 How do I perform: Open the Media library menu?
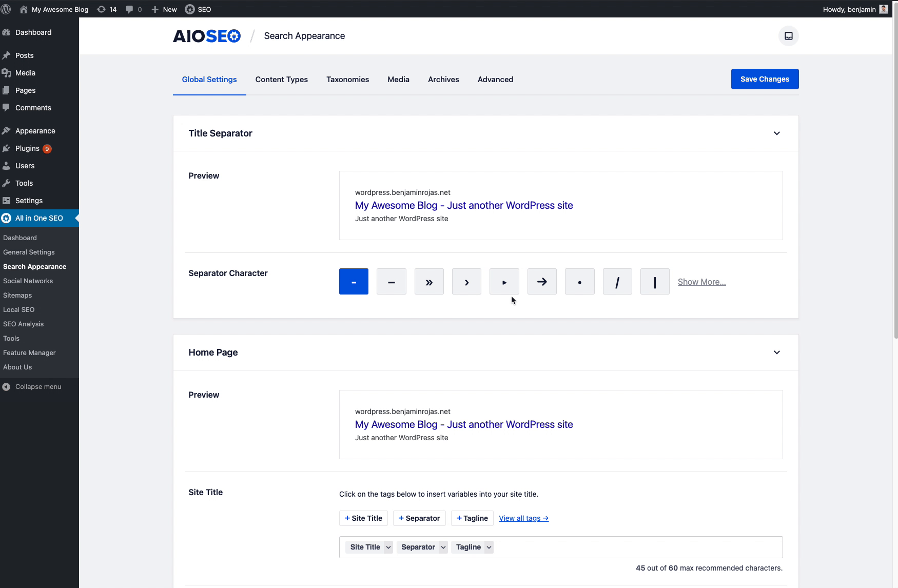25,73
